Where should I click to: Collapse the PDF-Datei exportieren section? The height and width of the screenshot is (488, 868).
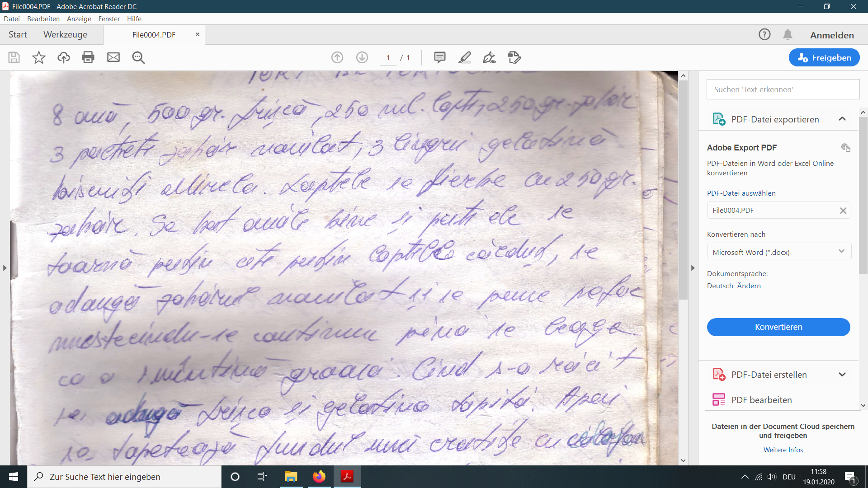pyautogui.click(x=842, y=119)
